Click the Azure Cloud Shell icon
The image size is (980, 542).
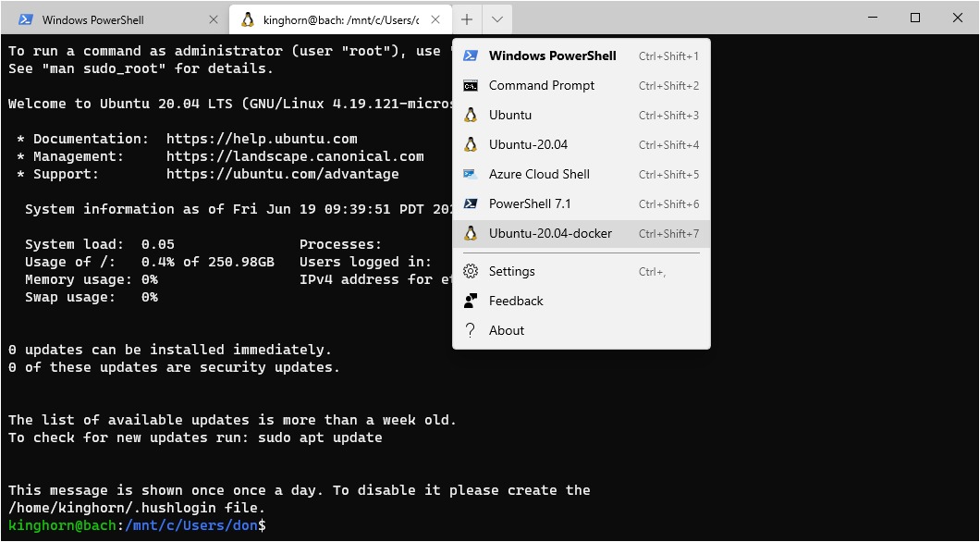click(471, 174)
